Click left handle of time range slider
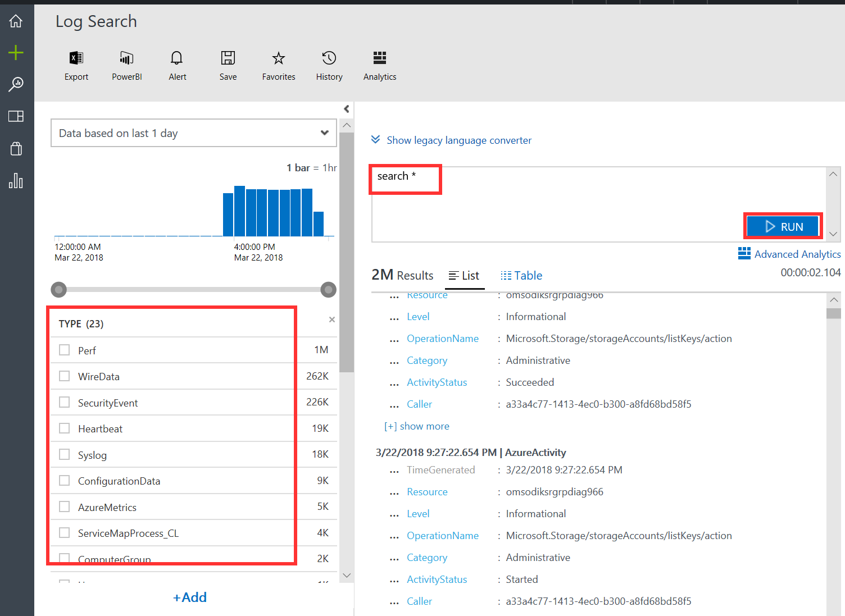Screen dimensions: 845x616 [58, 290]
